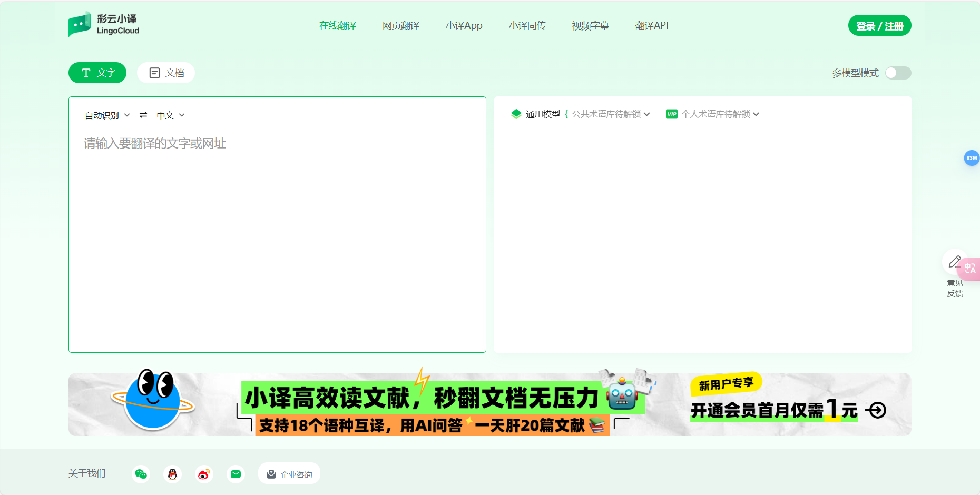The height and width of the screenshot is (495, 980).
Task: Select the 企业咨询 mailbox icon
Action: [x=271, y=473]
